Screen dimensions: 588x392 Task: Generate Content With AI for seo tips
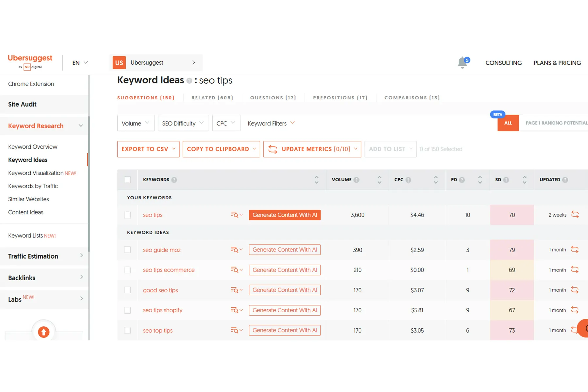(285, 215)
